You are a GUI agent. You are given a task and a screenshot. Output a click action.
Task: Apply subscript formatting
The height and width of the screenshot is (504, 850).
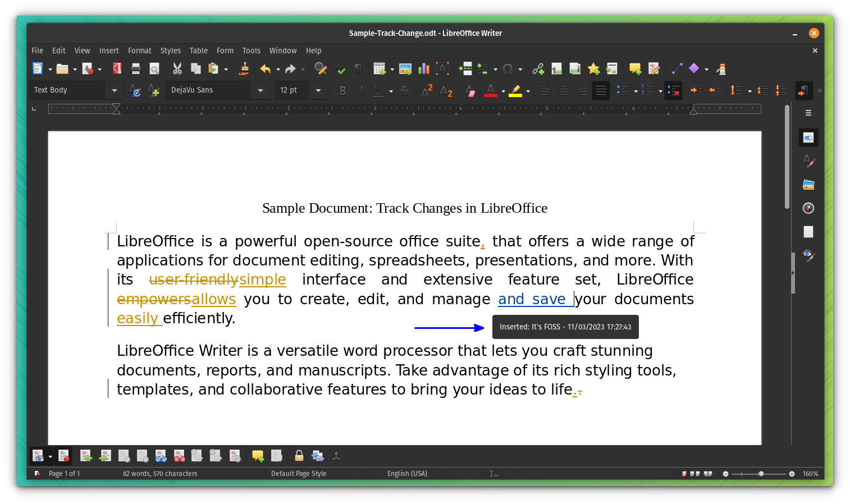coord(446,90)
